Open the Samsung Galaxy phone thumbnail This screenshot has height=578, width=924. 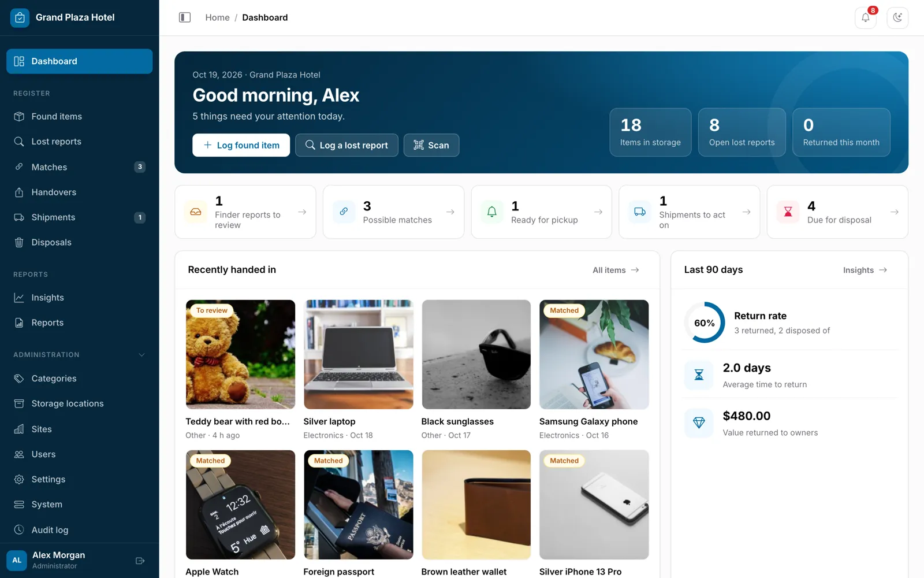[x=594, y=354]
